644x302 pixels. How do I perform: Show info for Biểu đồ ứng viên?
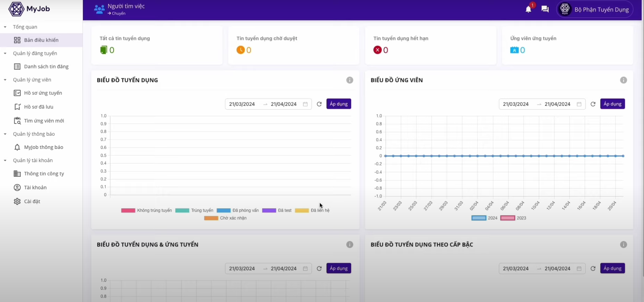[624, 80]
